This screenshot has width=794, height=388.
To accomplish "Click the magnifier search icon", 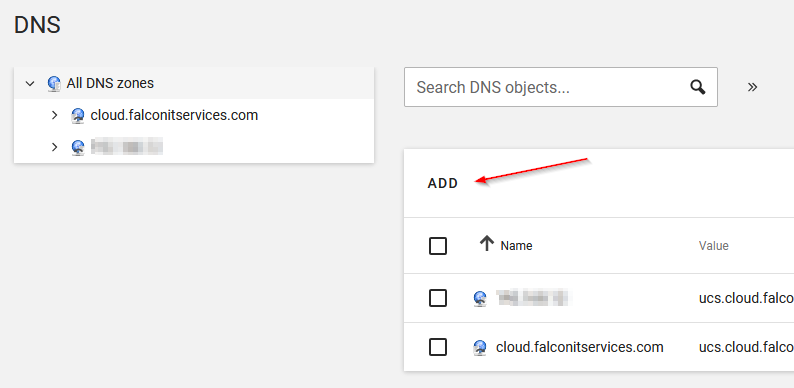I will [x=698, y=87].
